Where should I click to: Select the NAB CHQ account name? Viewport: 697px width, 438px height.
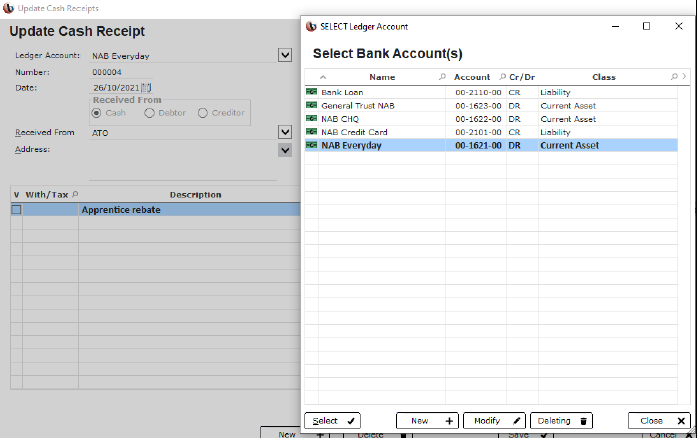[340, 119]
